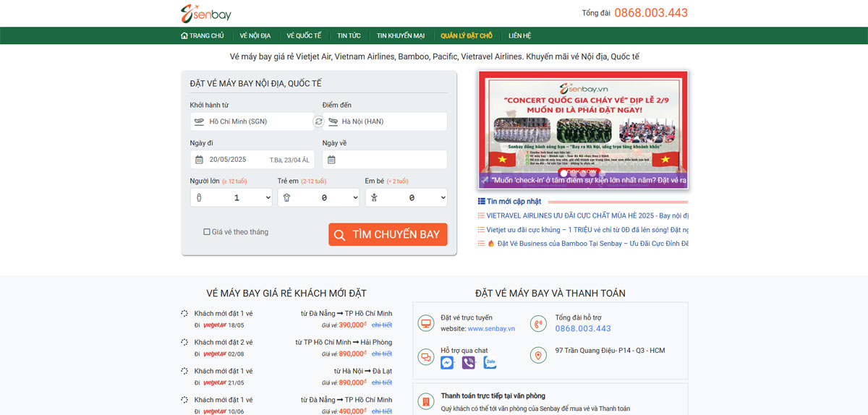Open Facebook Messenger chat
Image resolution: width=868 pixels, height=415 pixels.
coord(447,363)
